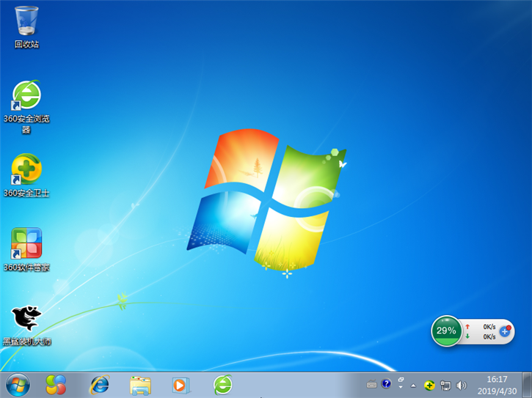The height and width of the screenshot is (398, 532).
Task: Open Windows Explorer folder in taskbar
Action: point(140,384)
